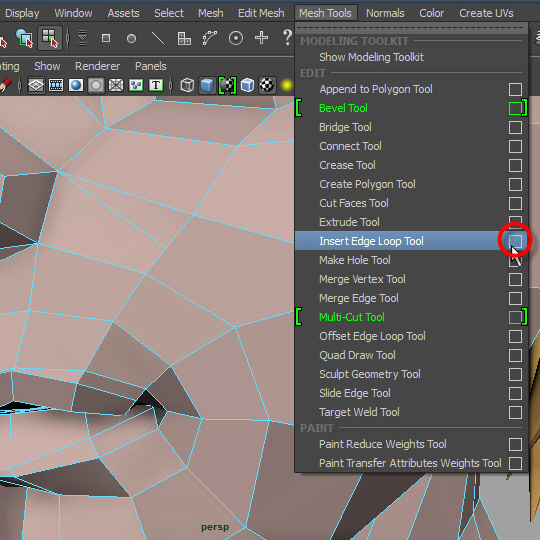
Task: Open Insert Edge Loop Tool option box
Action: (x=515, y=241)
